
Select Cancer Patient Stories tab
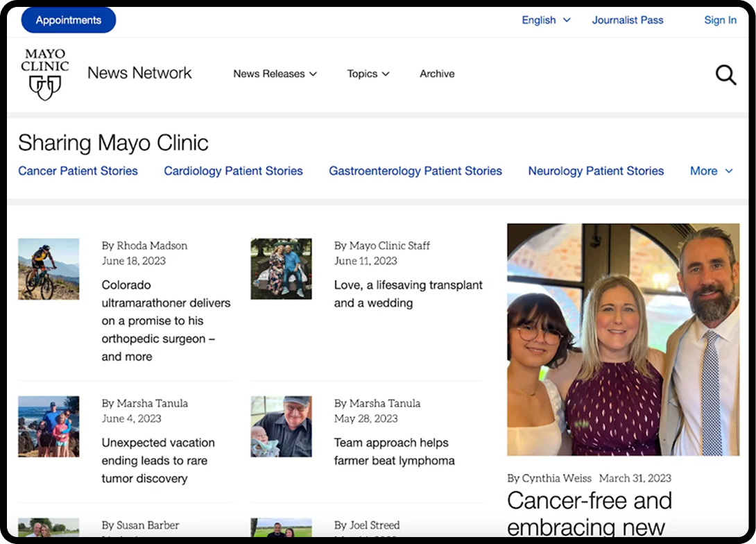[78, 171]
